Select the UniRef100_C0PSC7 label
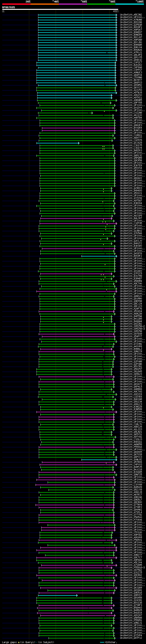The width and height of the screenshot is (146, 644). (131, 63)
